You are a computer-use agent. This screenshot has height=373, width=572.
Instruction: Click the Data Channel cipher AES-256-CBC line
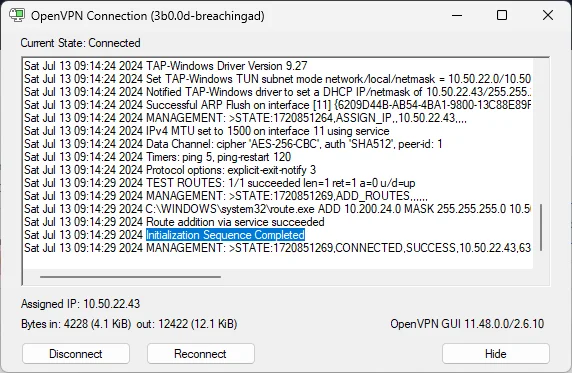(233, 144)
